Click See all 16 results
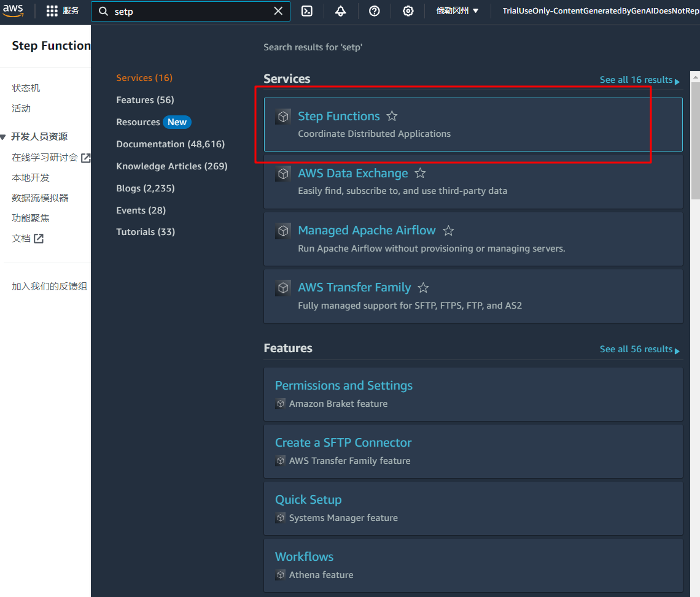Viewport: 700px width, 597px height. (x=639, y=80)
